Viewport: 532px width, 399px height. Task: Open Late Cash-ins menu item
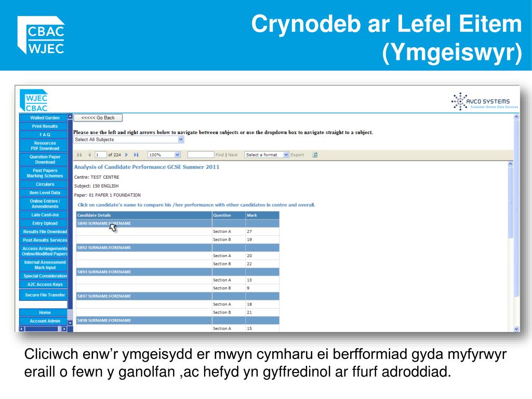(45, 215)
